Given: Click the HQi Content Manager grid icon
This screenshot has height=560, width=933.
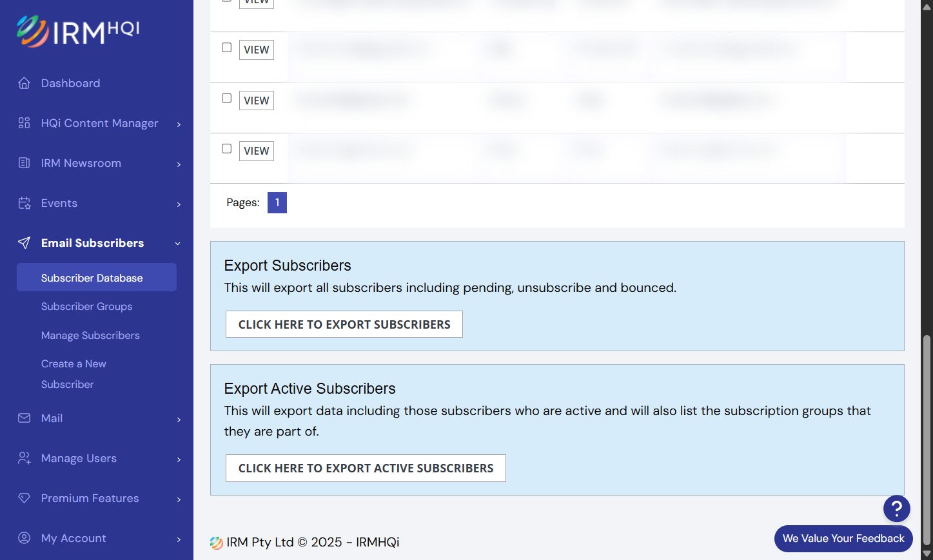Looking at the screenshot, I should click(x=25, y=123).
